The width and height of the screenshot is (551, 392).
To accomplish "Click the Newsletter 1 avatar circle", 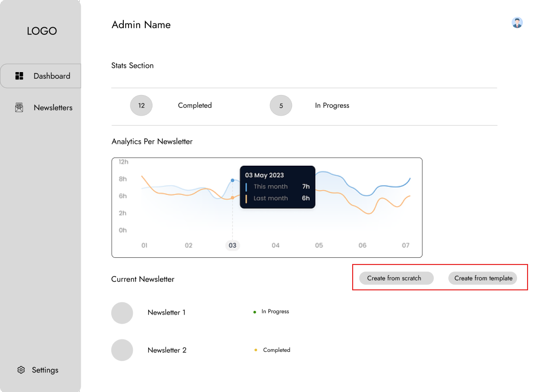I will coord(122,313).
